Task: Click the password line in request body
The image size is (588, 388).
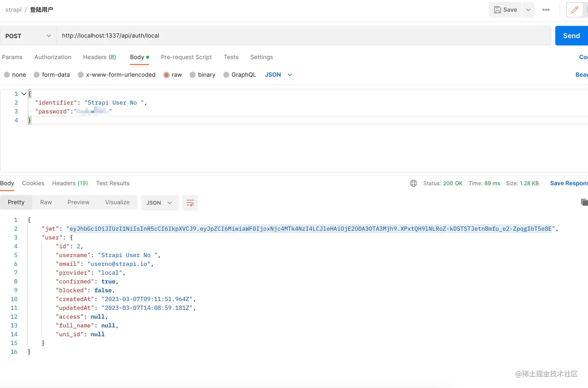Action: (73, 112)
